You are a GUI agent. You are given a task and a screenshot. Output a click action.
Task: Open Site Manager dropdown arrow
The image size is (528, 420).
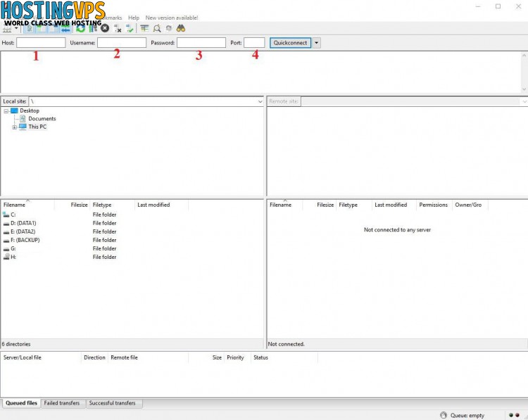16,29
